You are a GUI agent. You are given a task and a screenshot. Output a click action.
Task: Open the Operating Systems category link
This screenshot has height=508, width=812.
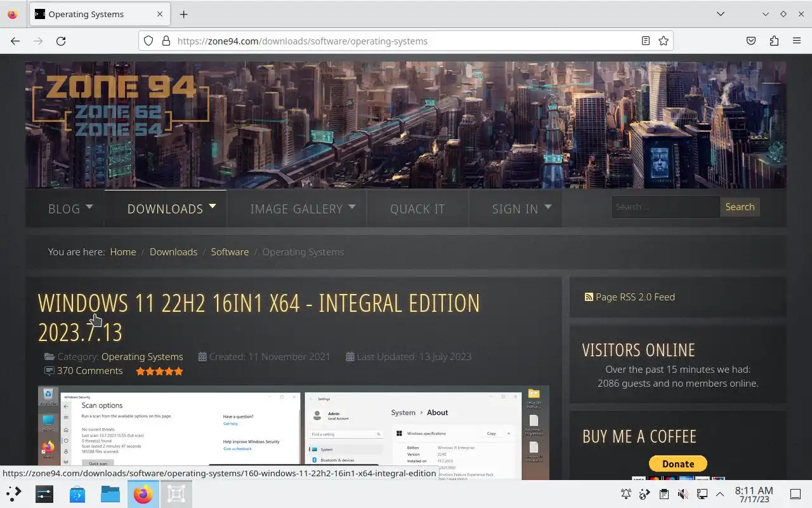point(142,356)
